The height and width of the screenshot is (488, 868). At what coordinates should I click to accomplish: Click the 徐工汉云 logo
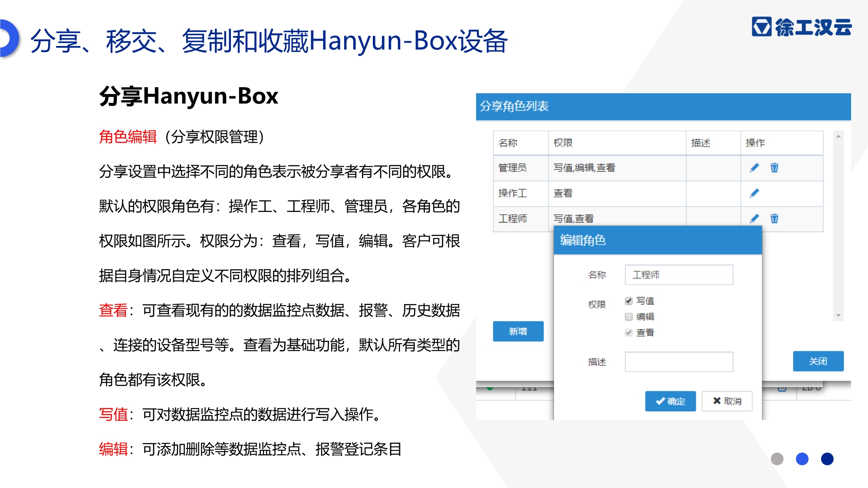[802, 27]
